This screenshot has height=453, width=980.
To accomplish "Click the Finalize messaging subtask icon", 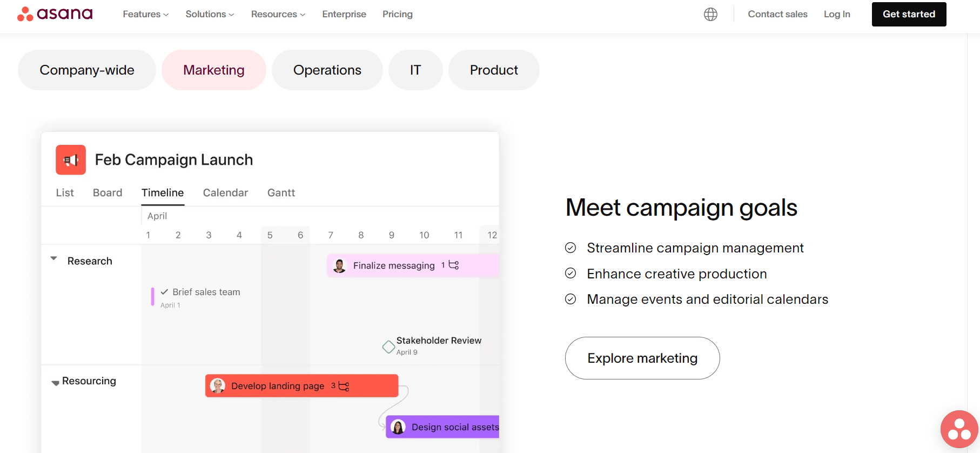I will [x=454, y=265].
